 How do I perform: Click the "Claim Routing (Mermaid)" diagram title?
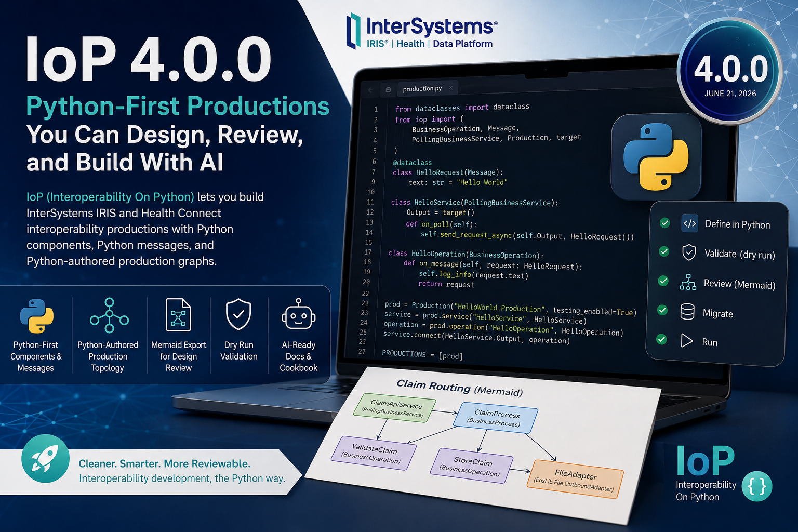[x=460, y=388]
